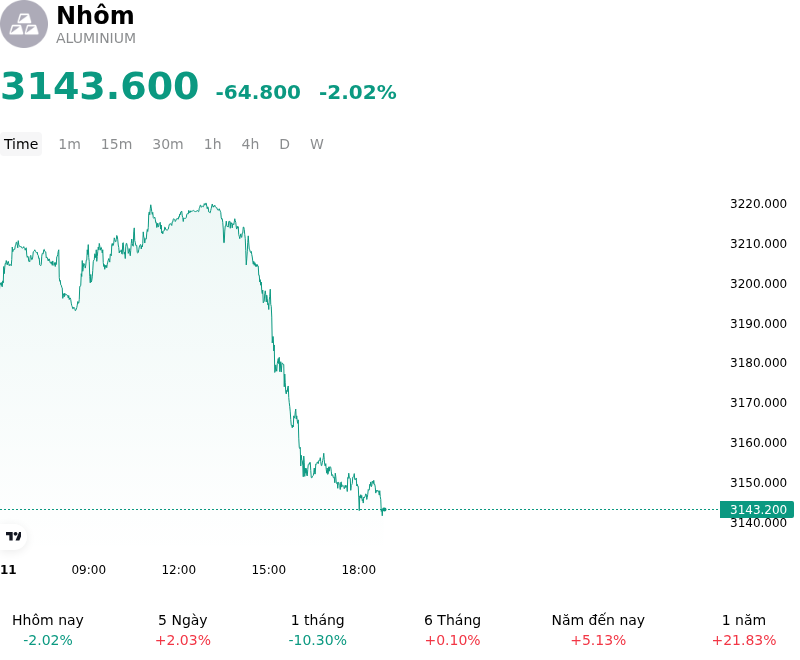Select the Time interval tab
800x660 pixels.
pos(21,144)
